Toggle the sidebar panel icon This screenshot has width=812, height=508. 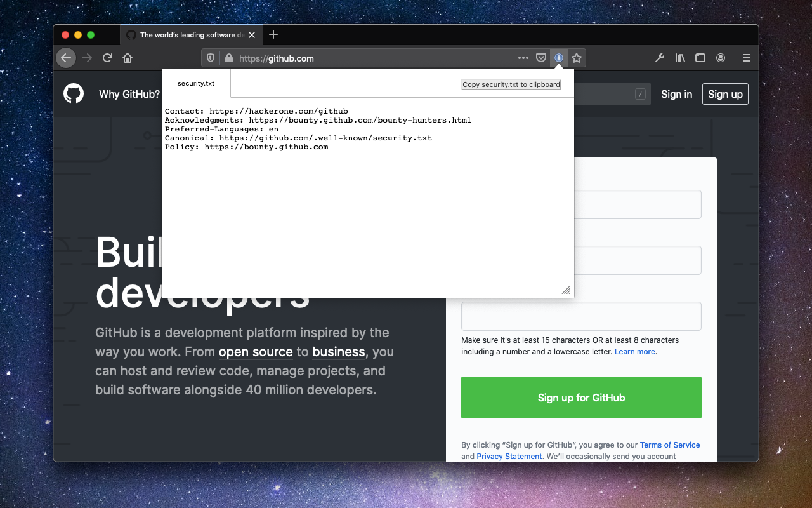(x=700, y=58)
